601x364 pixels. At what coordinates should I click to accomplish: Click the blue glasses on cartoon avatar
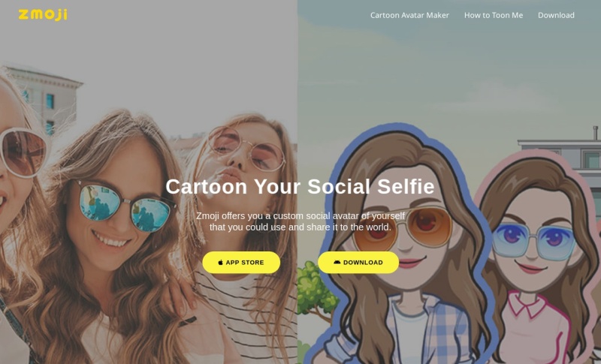pyautogui.click(x=533, y=240)
